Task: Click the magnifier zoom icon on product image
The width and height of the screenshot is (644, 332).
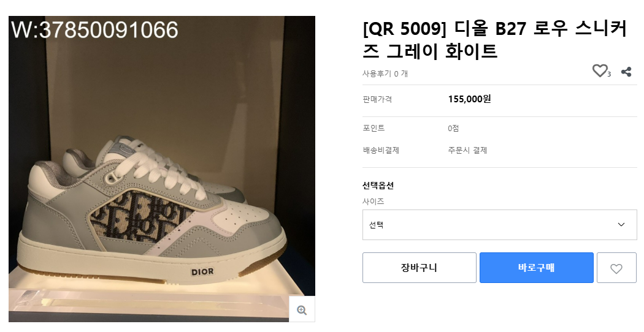Action: [x=302, y=309]
